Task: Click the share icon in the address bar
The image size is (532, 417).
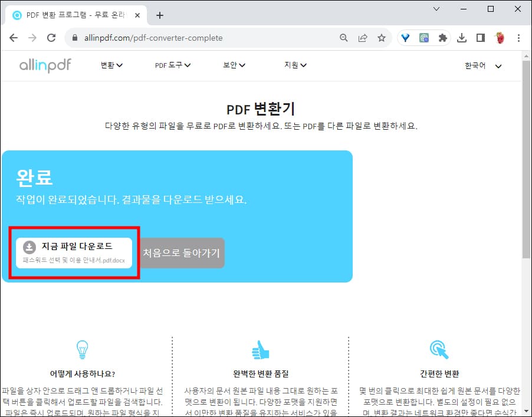Action: tap(363, 37)
